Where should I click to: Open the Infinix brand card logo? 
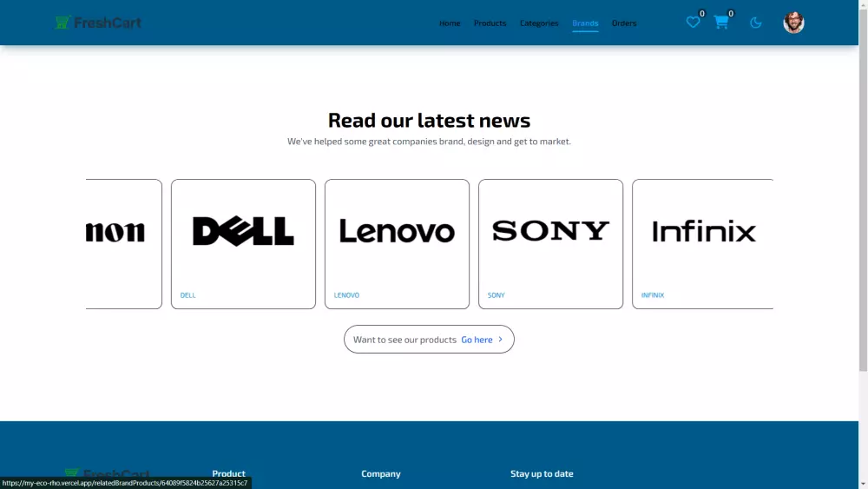(704, 231)
